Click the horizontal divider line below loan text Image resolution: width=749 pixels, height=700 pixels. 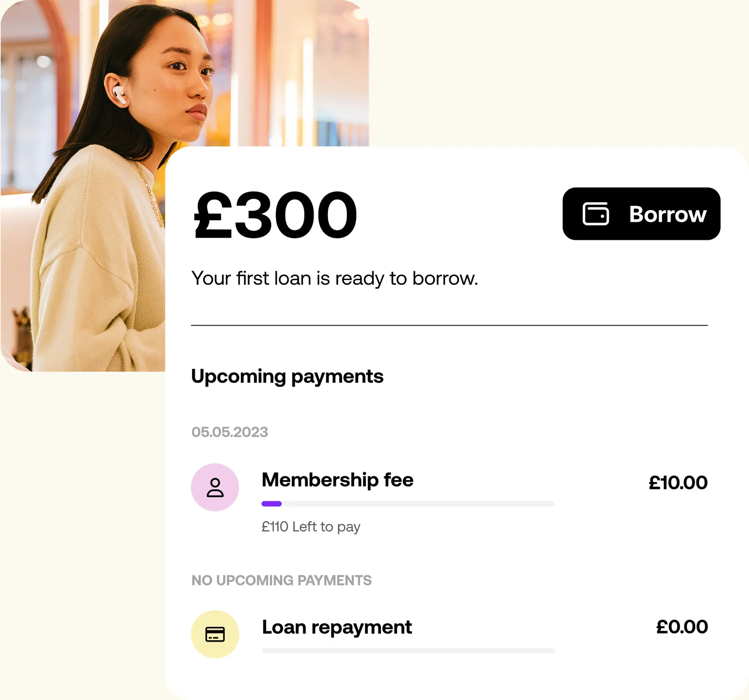click(x=449, y=325)
